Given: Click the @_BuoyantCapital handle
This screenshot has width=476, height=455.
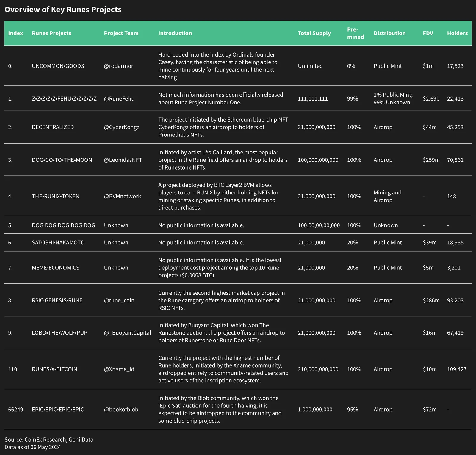Looking at the screenshot, I should pos(127,333).
